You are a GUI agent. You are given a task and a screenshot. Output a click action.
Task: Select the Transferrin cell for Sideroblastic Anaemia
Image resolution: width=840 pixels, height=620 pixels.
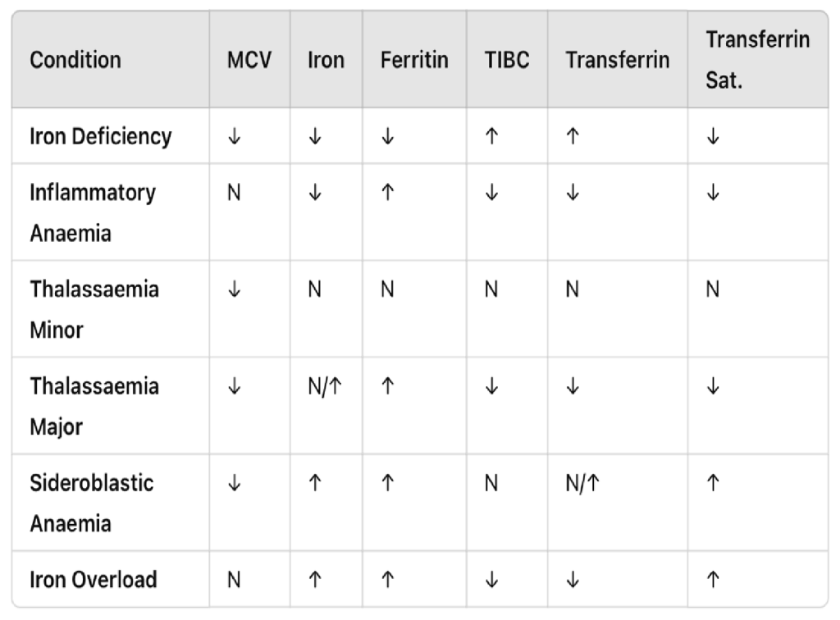[582, 484]
